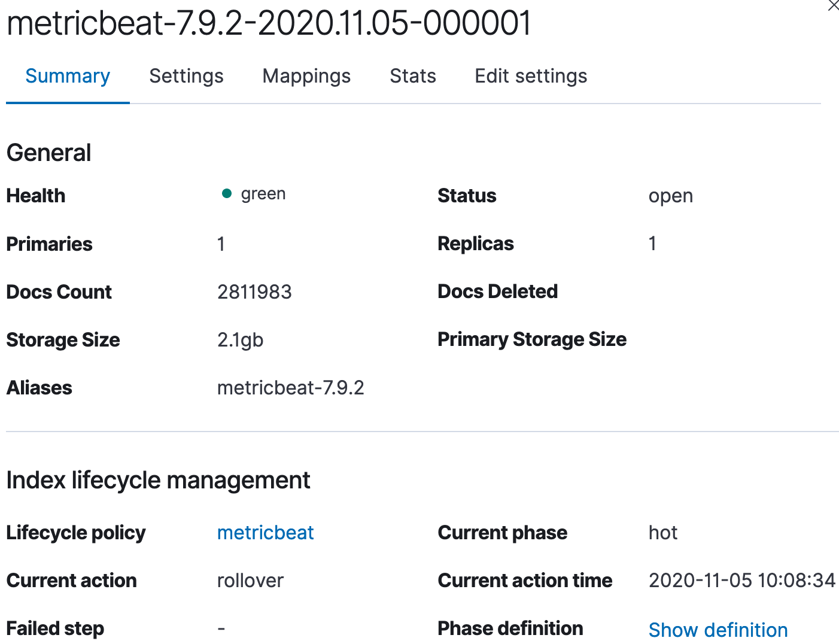839x644 pixels.
Task: Close the index details flyout
Action: 833,5
